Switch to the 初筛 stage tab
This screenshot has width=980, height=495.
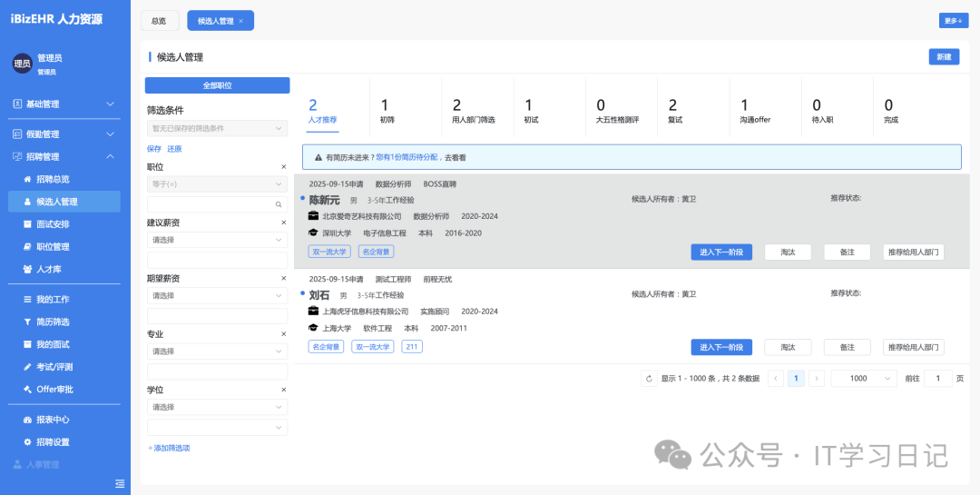click(x=387, y=112)
